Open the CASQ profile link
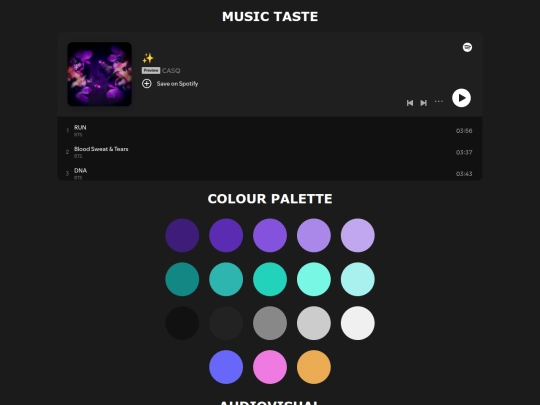This screenshot has height=405, width=540. point(171,71)
